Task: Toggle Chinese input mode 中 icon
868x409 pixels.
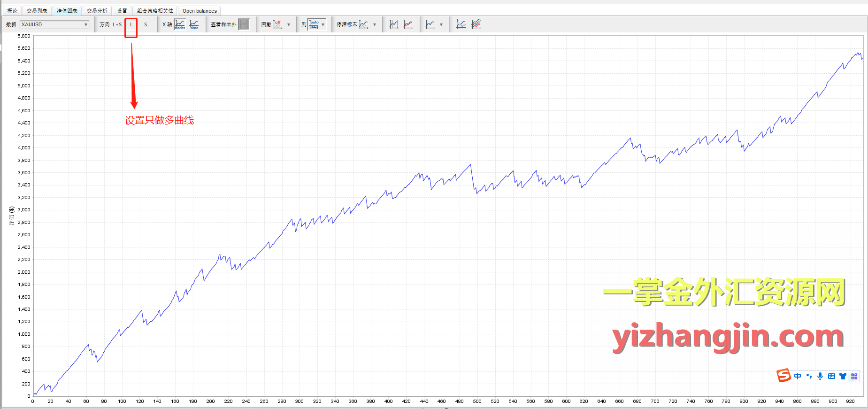Action: (798, 376)
